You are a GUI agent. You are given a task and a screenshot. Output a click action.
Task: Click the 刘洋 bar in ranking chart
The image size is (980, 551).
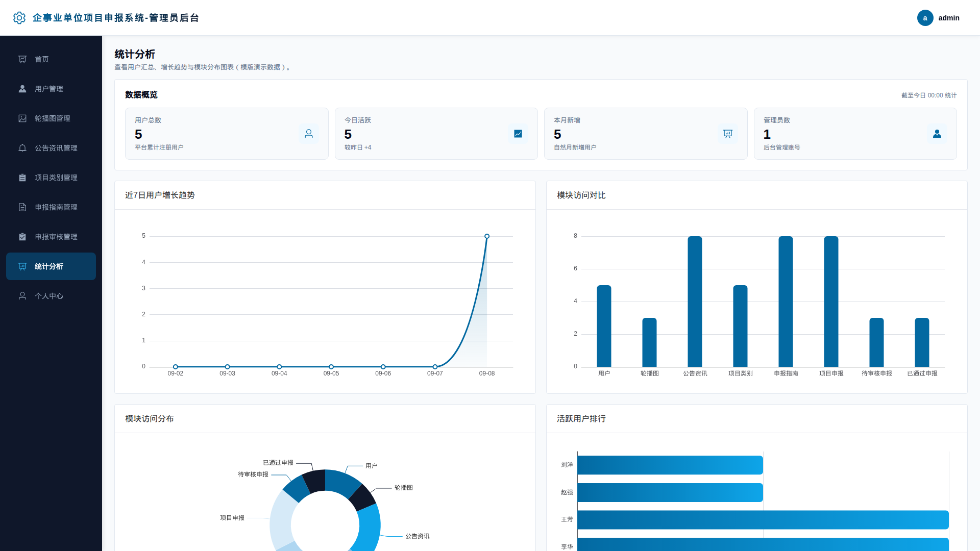pyautogui.click(x=670, y=465)
